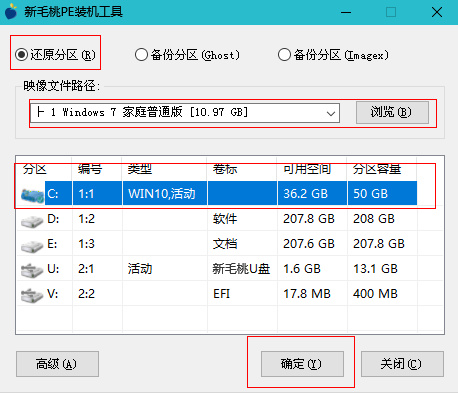Image resolution: width=458 pixels, height=393 pixels.
Task: Click partition number 1:3
Action: coord(86,244)
